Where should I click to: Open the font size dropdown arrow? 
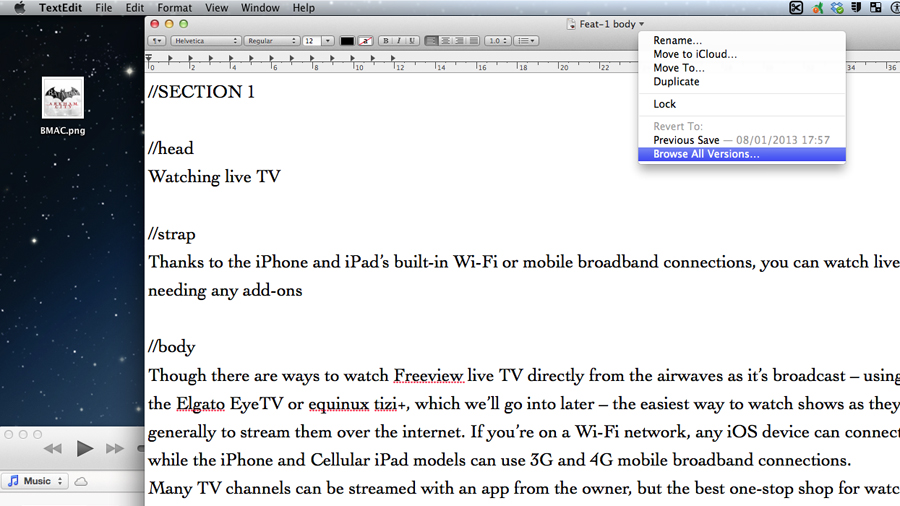pos(328,41)
